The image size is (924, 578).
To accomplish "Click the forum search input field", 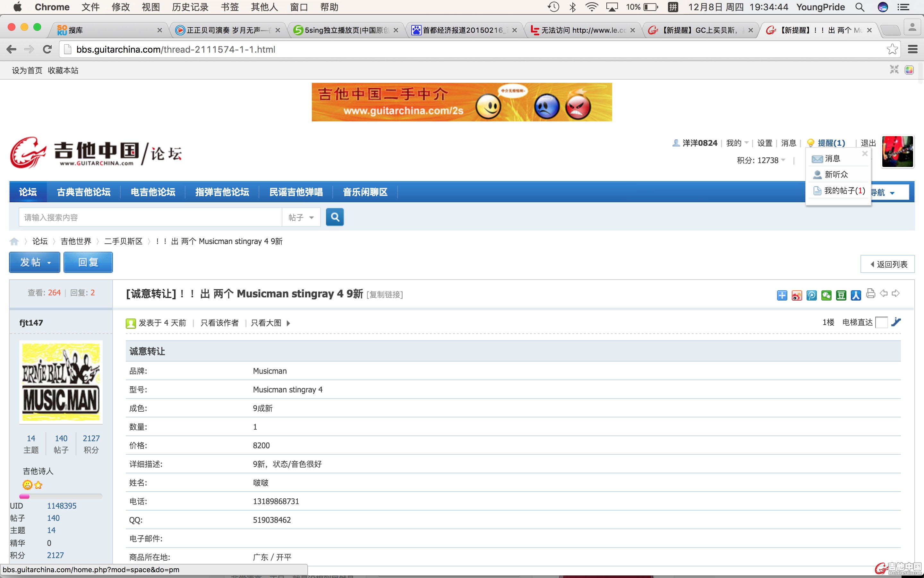I will [x=150, y=217].
